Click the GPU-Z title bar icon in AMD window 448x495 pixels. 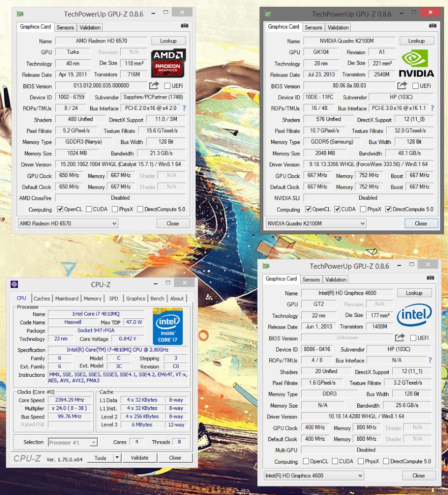(x=20, y=14)
